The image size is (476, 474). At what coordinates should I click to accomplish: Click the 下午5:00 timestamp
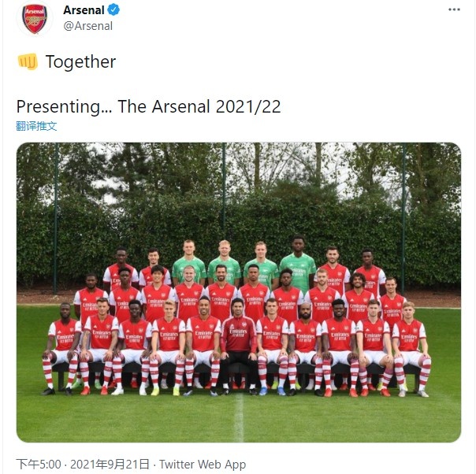35,465
